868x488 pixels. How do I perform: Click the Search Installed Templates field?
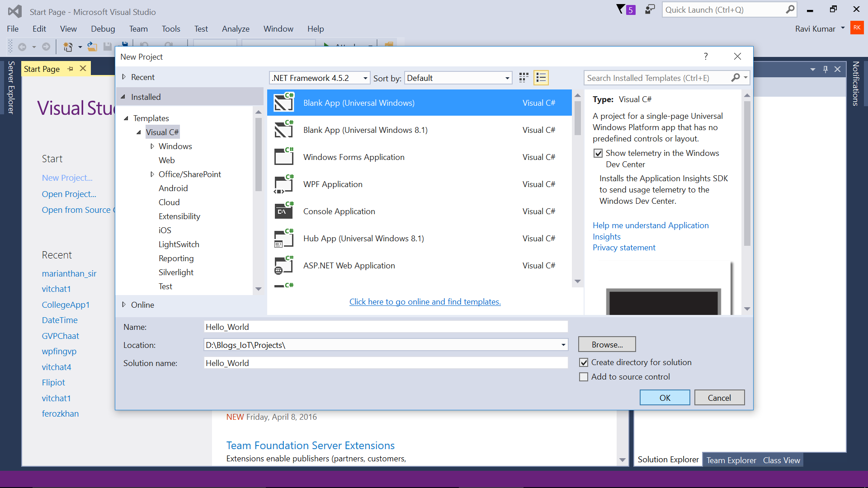(657, 78)
